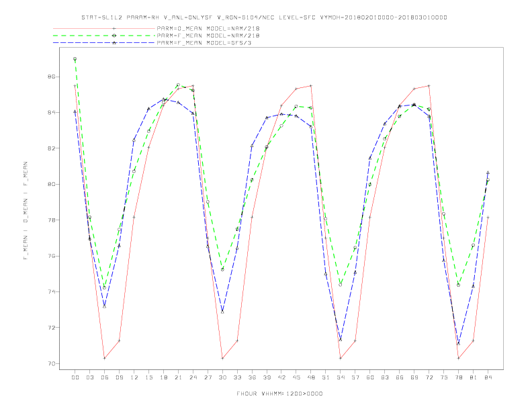Click blue triangle marker at hour 06 near 73

click(105, 306)
